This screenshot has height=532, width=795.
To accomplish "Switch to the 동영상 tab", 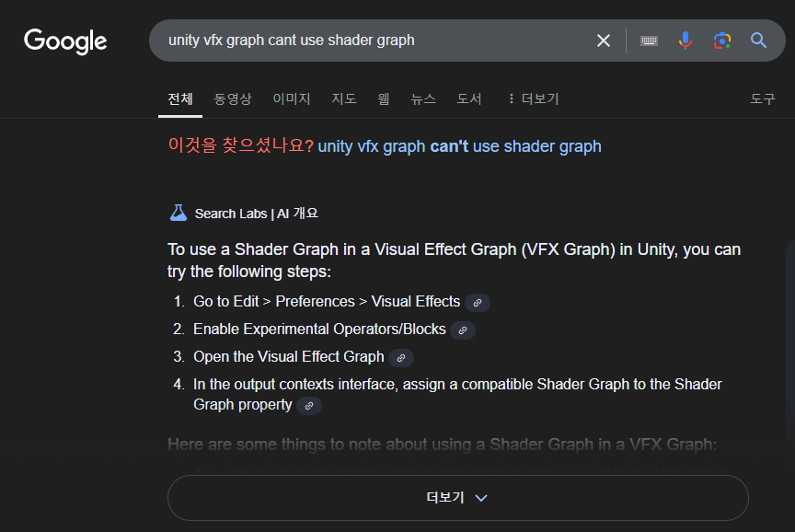I will [x=233, y=98].
